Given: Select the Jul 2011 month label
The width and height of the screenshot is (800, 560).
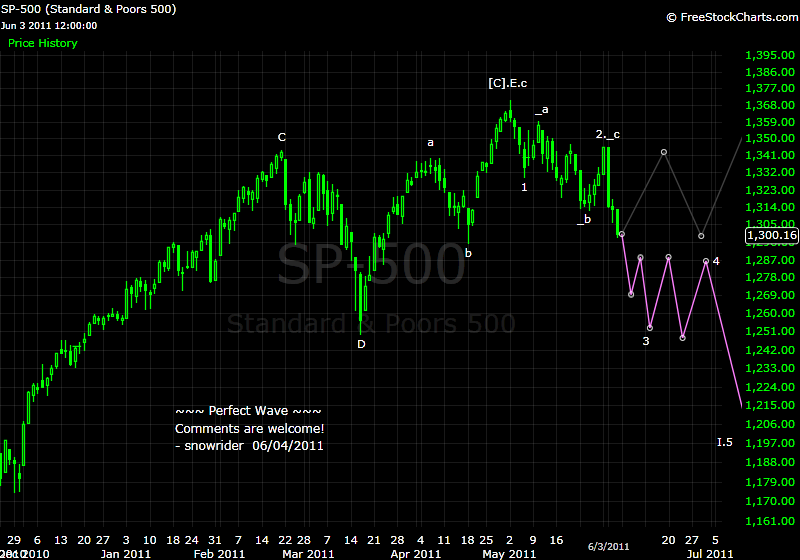Looking at the screenshot, I should [x=710, y=554].
